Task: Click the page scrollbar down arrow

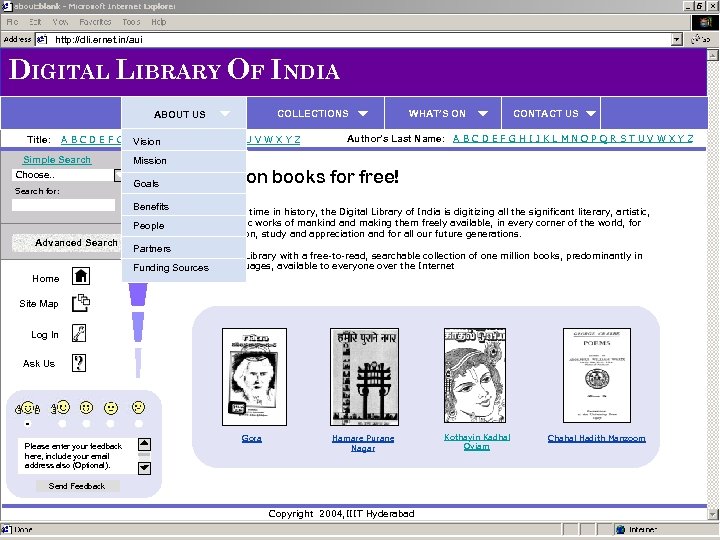Action: coord(713,513)
